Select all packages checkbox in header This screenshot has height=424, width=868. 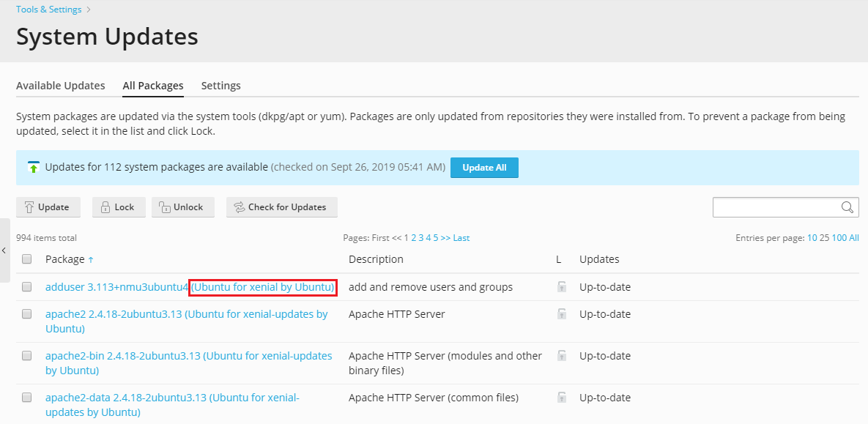point(27,259)
